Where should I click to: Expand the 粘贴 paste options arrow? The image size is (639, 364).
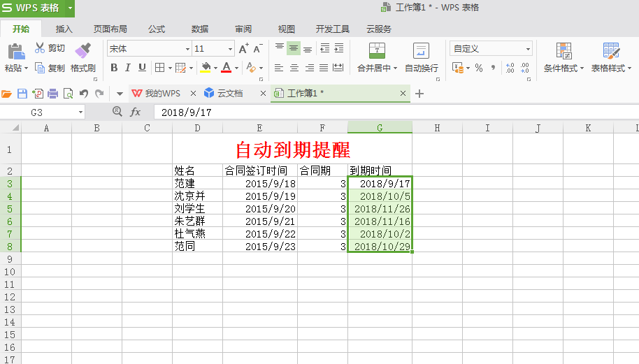26,68
